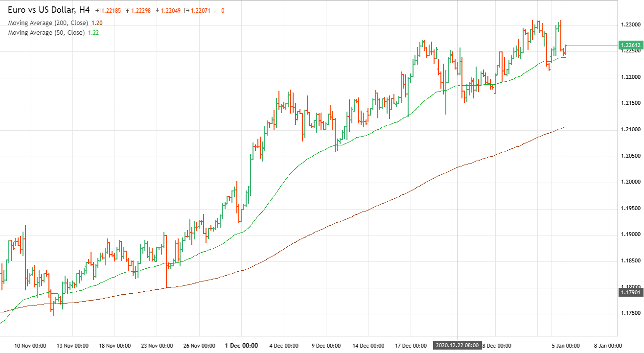Select the Moving Average (200, Close) indicator label
644x353 pixels.
coord(48,23)
